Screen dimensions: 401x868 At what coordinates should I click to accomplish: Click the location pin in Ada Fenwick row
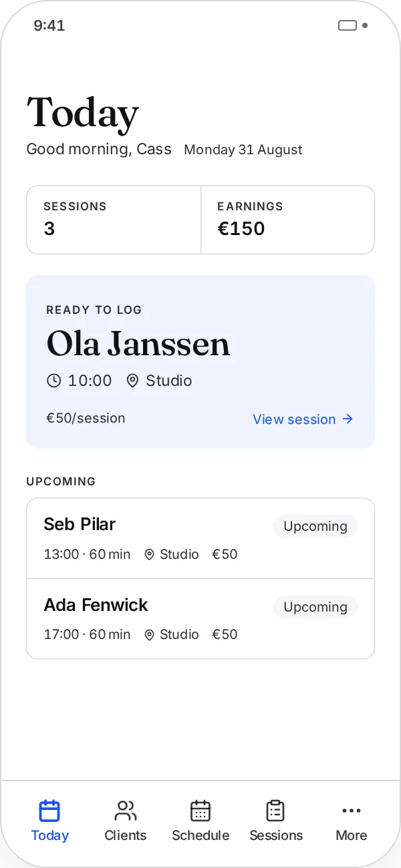coord(150,634)
